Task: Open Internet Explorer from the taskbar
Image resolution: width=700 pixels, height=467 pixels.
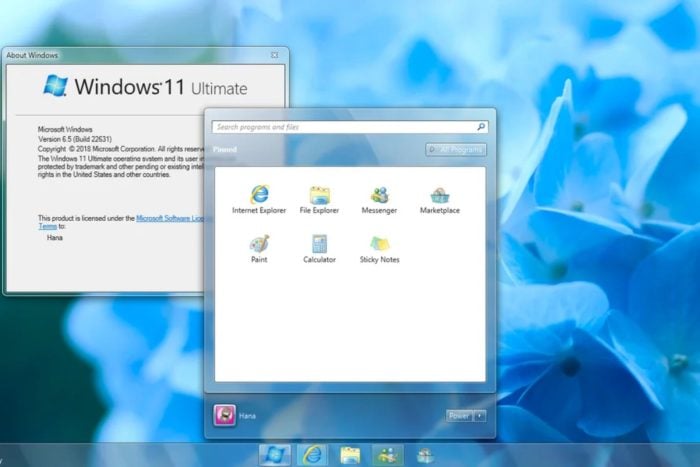Action: pos(312,455)
